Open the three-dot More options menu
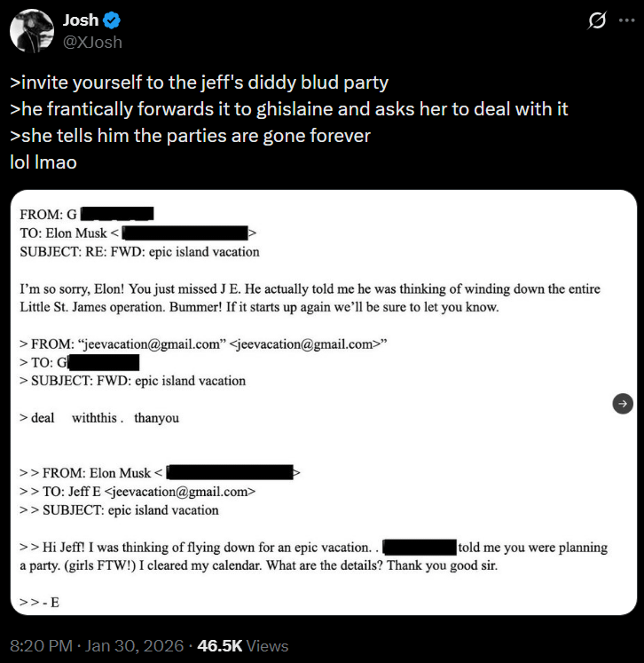 (x=627, y=21)
